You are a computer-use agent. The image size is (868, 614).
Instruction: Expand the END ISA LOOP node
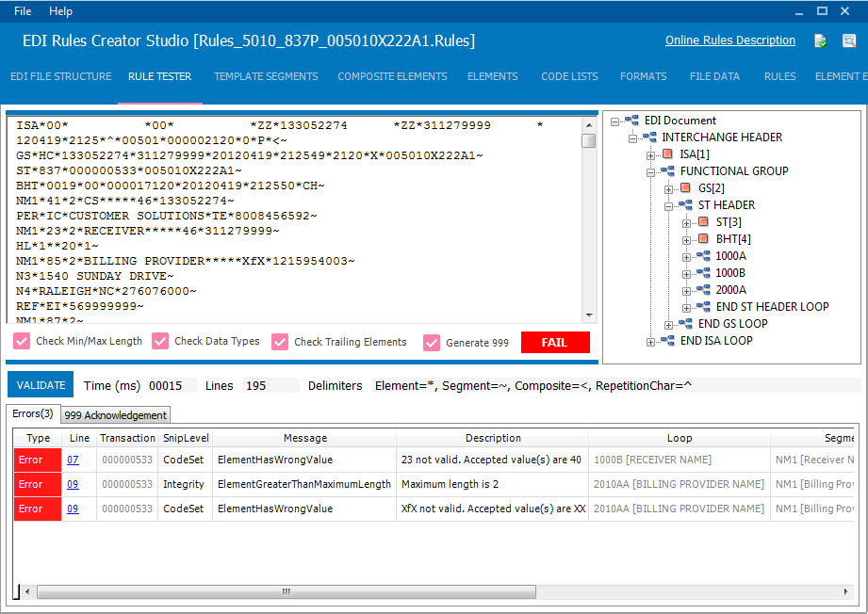tap(651, 343)
